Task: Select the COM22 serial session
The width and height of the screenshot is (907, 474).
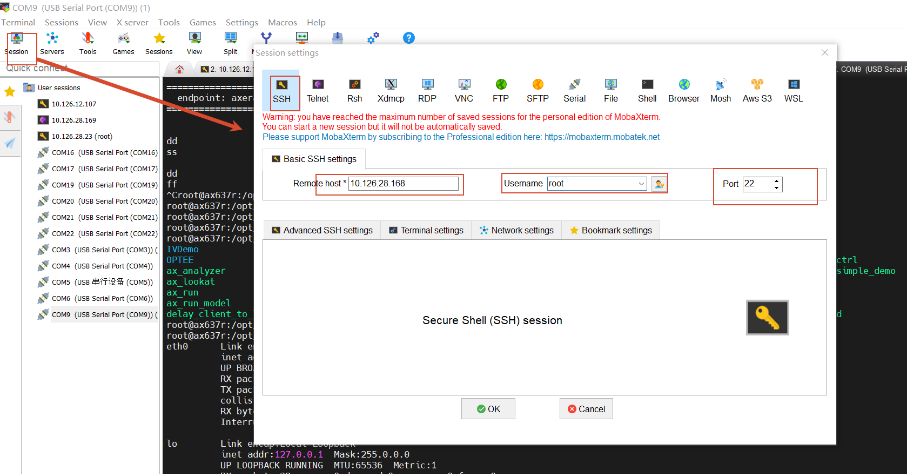Action: coord(98,234)
